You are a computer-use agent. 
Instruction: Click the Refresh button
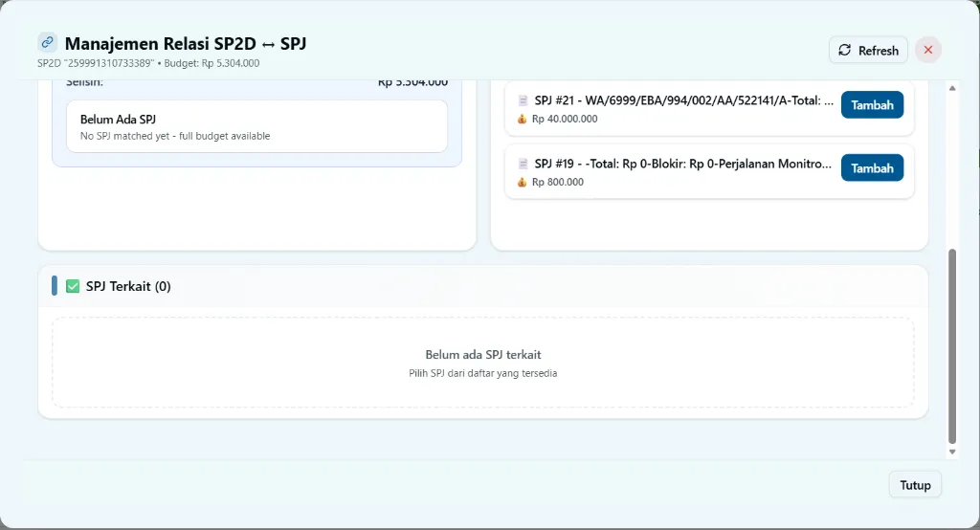(x=868, y=50)
